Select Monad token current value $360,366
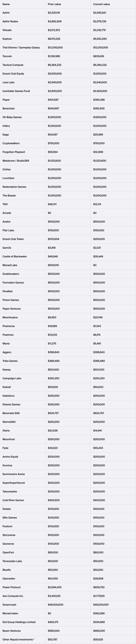The height and width of the screenshot is (644, 136). tap(99, 613)
